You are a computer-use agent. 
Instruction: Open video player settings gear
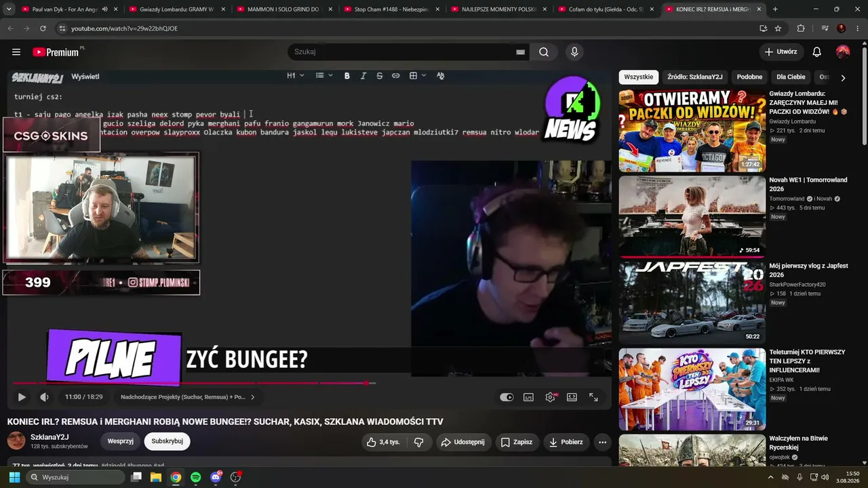550,397
